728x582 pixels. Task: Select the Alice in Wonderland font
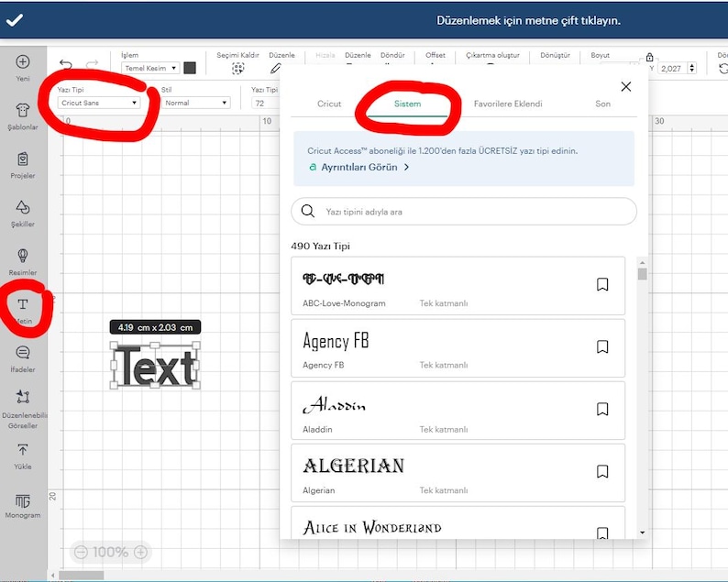pyautogui.click(x=458, y=523)
